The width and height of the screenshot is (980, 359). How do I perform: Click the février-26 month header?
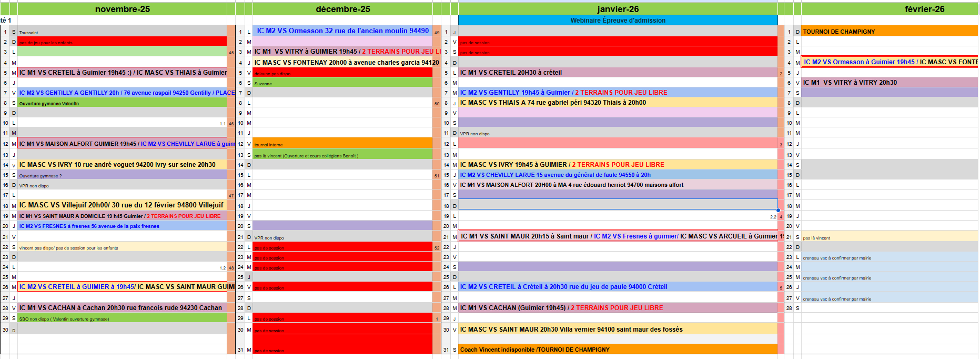point(924,9)
